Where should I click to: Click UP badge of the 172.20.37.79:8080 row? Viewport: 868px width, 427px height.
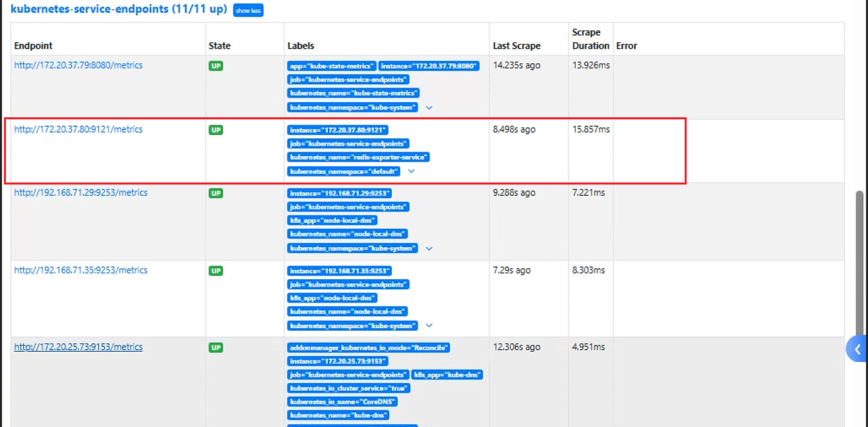pyautogui.click(x=216, y=66)
